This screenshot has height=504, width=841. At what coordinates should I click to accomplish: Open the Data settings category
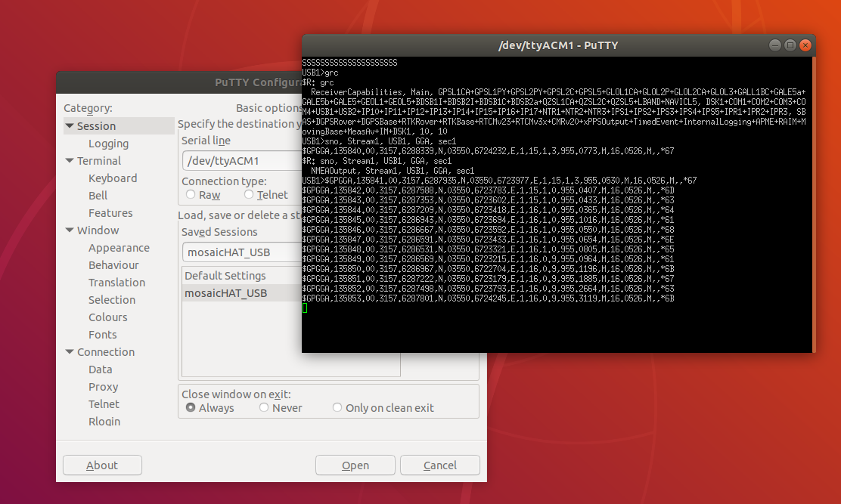[x=101, y=369]
